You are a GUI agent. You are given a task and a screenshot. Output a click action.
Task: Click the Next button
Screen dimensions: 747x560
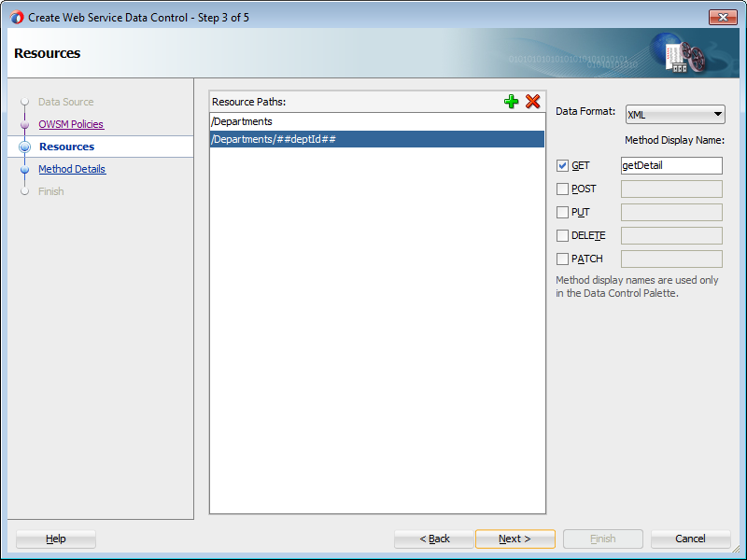pos(515,539)
